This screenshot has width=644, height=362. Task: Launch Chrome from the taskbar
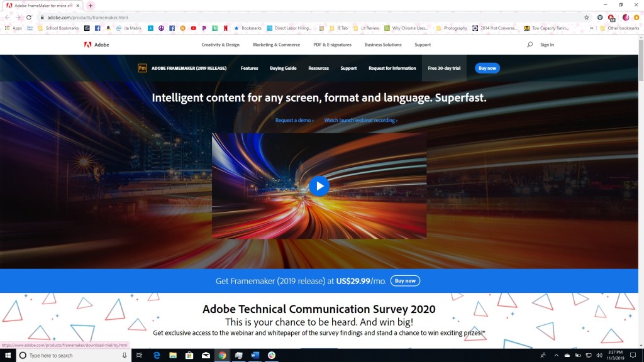click(221, 356)
